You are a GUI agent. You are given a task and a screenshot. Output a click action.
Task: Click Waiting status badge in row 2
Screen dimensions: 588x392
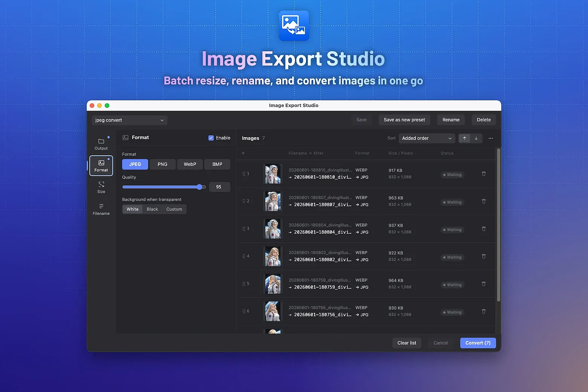452,202
